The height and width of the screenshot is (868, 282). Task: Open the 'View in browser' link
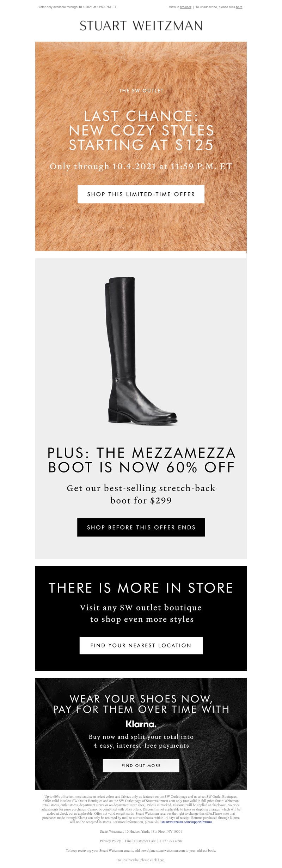point(185,7)
